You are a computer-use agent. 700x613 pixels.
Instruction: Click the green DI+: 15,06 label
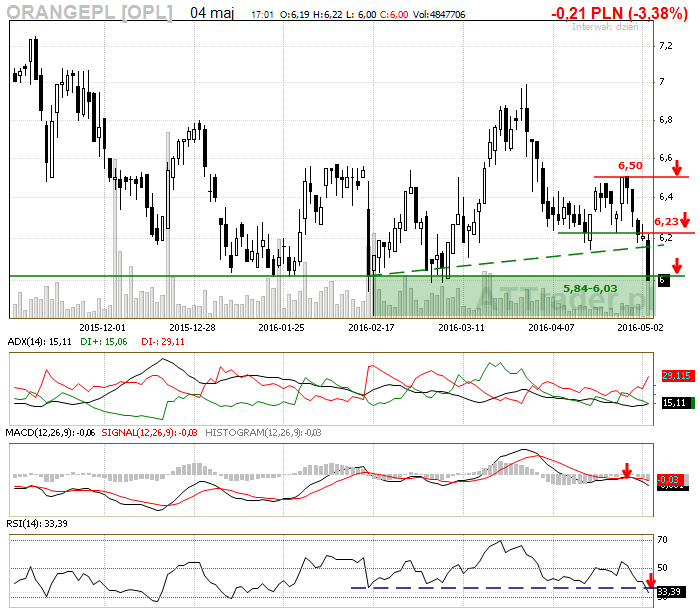pyautogui.click(x=104, y=342)
